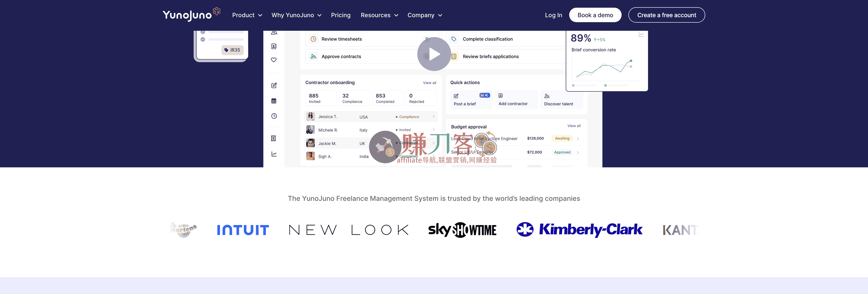Click the 32 Compliance stat card
The height and width of the screenshot is (294, 868).
[354, 98]
